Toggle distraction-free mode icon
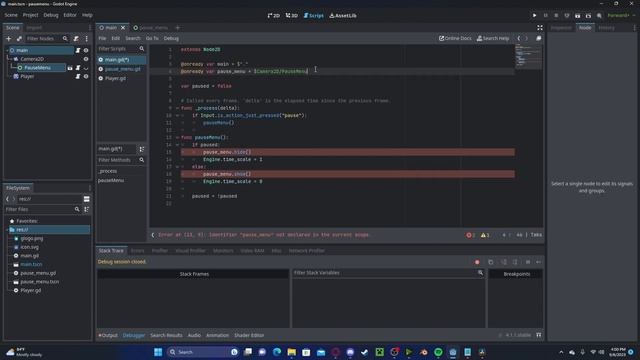 click(540, 28)
